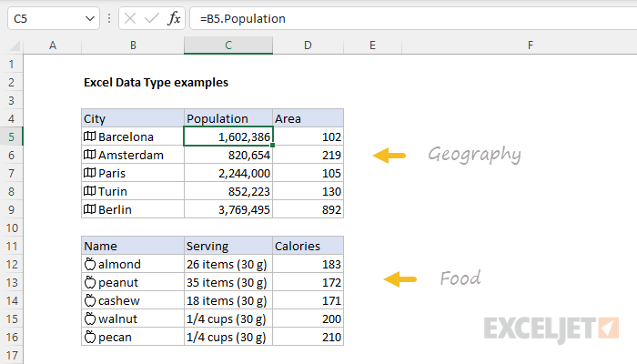637x364 pixels.
Task: Click the formula bar with =B5.Population
Action: coord(413,19)
